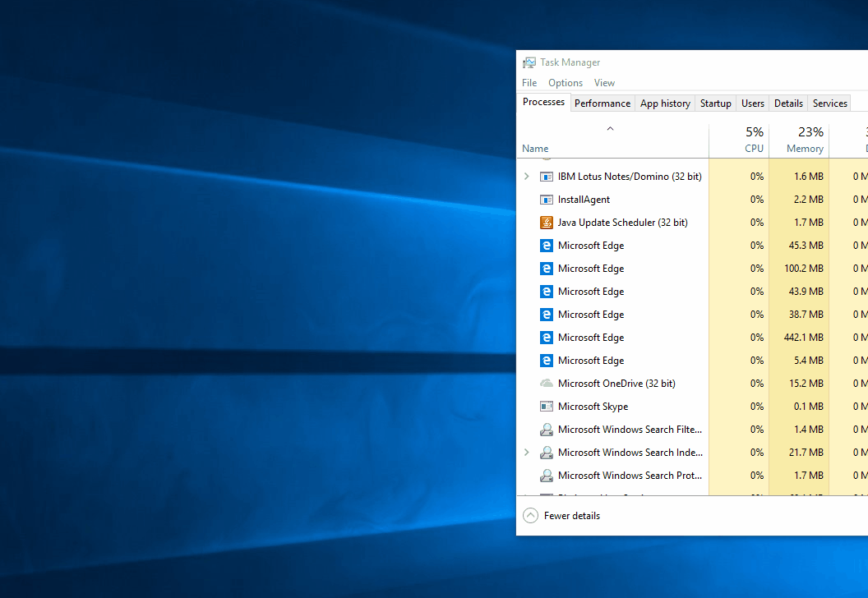The height and width of the screenshot is (598, 868).
Task: Click the Microsoft Edge name in the 5.4 MB row
Action: point(591,361)
